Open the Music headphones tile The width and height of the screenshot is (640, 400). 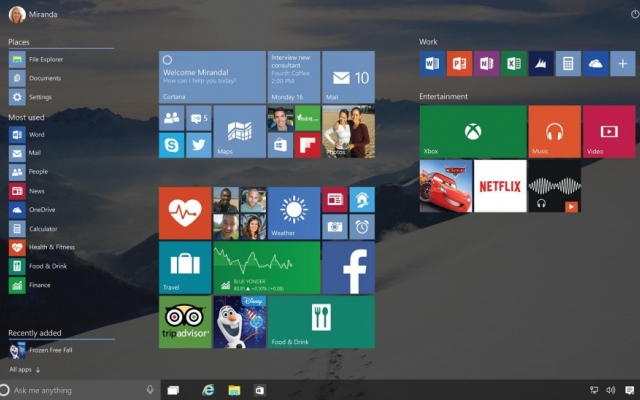pos(554,131)
